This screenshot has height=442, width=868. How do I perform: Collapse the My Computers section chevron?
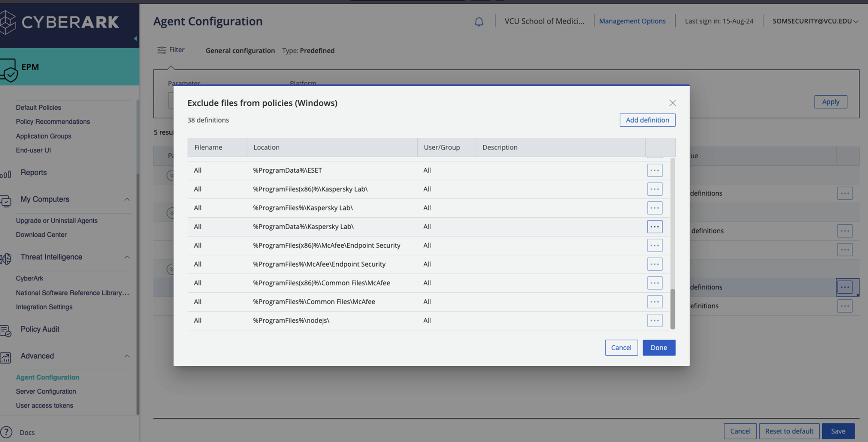pos(127,199)
